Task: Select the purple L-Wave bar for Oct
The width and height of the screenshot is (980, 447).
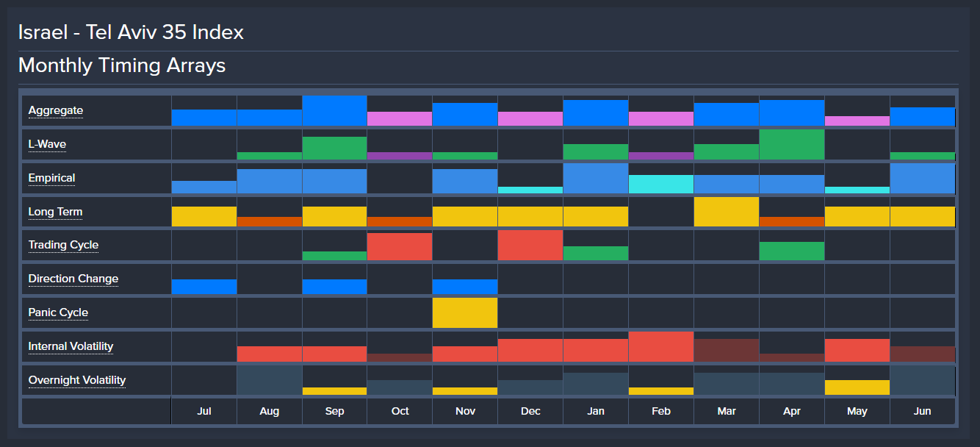Action: click(x=400, y=157)
